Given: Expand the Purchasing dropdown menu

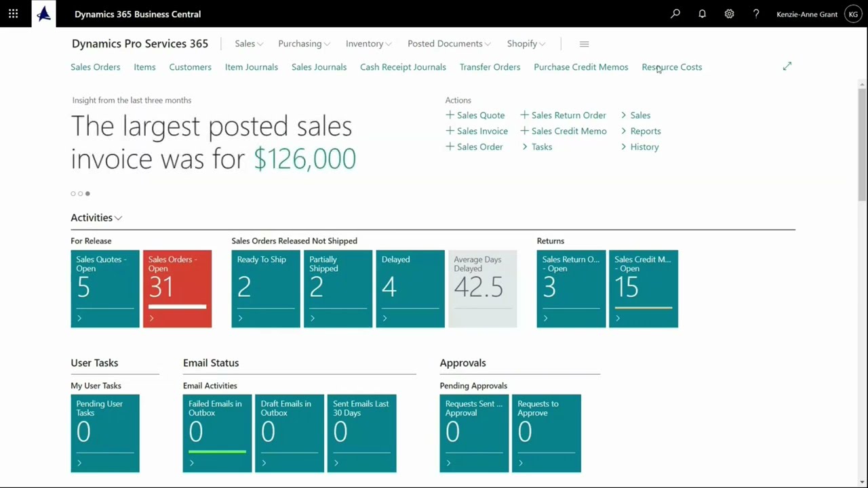Looking at the screenshot, I should [304, 44].
